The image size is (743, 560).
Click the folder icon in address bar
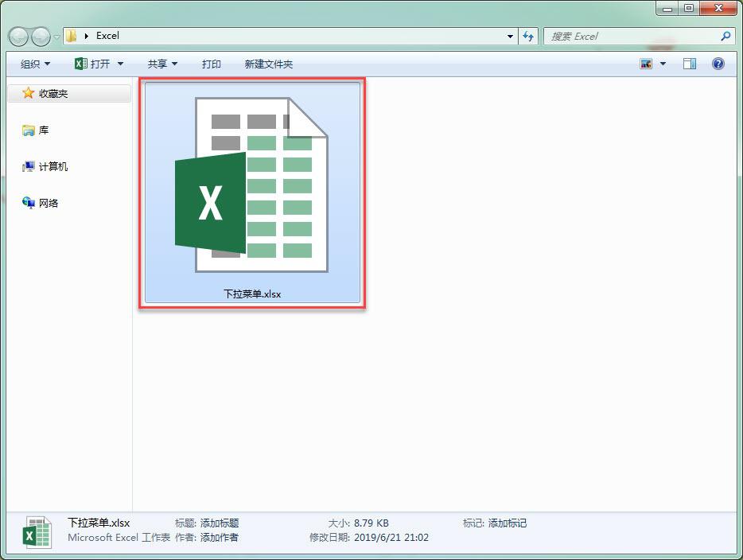tap(71, 36)
